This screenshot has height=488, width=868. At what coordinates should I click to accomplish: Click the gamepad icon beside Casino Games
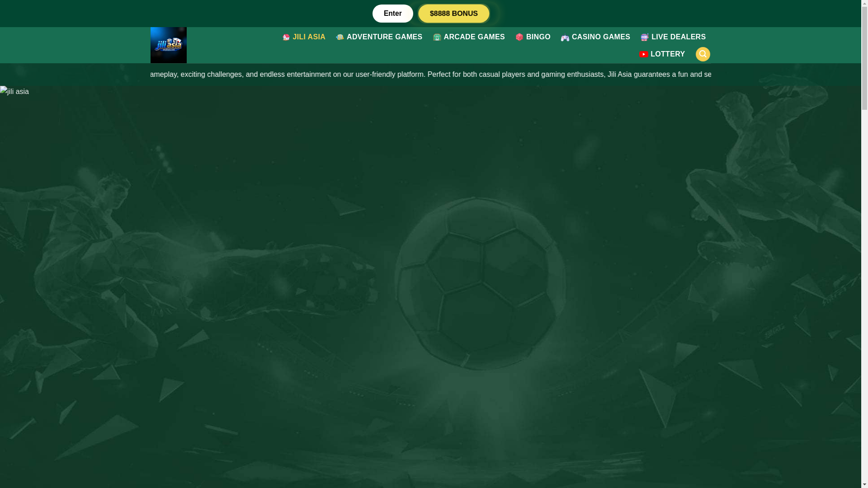pyautogui.click(x=565, y=38)
